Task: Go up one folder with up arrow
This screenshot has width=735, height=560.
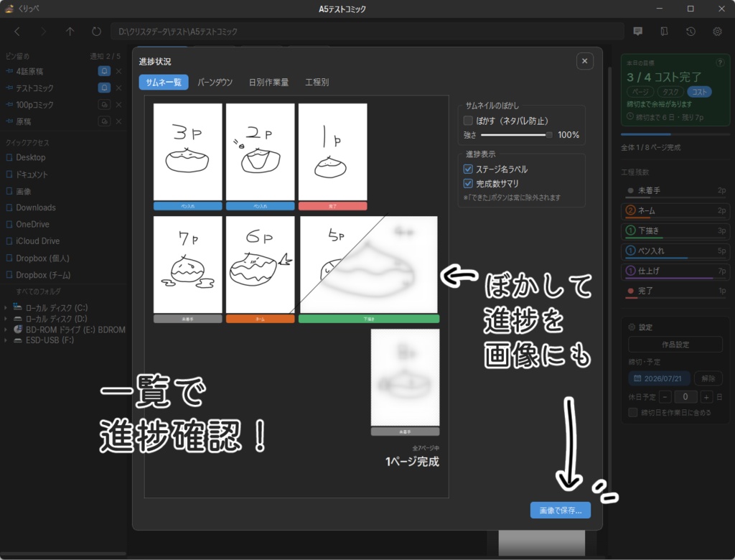Action: pos(70,32)
